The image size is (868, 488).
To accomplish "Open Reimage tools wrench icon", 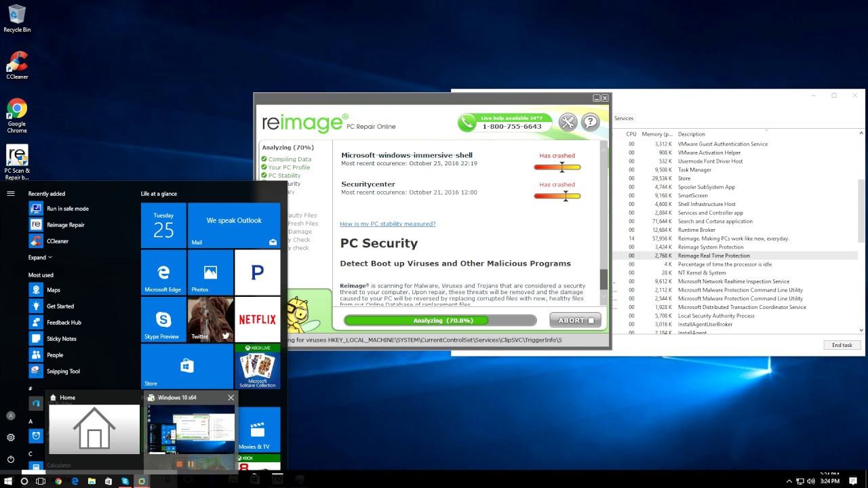I will [x=568, y=122].
